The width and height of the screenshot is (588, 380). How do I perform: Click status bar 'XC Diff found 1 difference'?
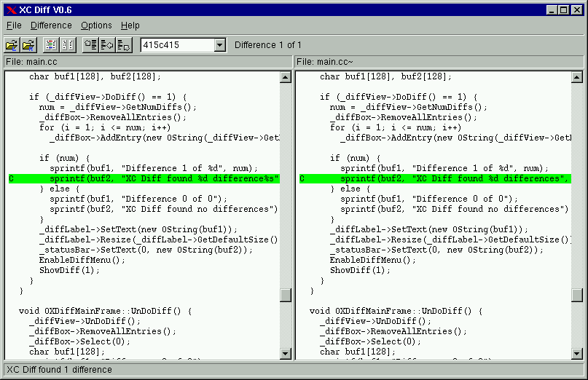(x=294, y=370)
